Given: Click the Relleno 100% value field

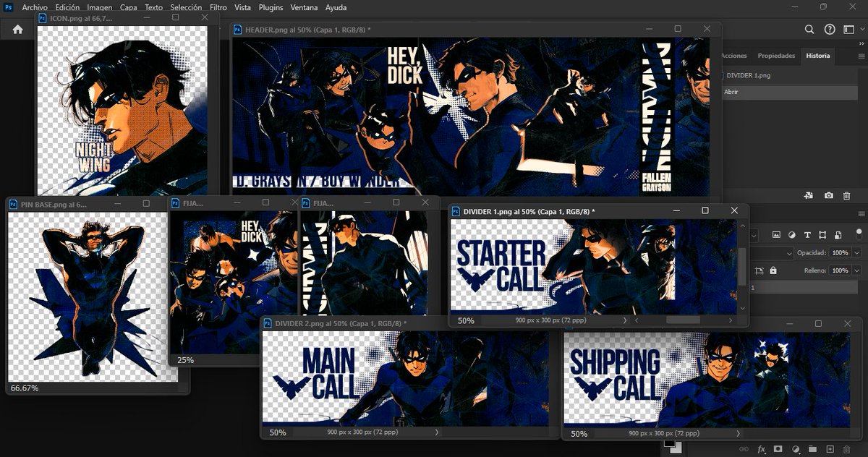Looking at the screenshot, I should [840, 270].
